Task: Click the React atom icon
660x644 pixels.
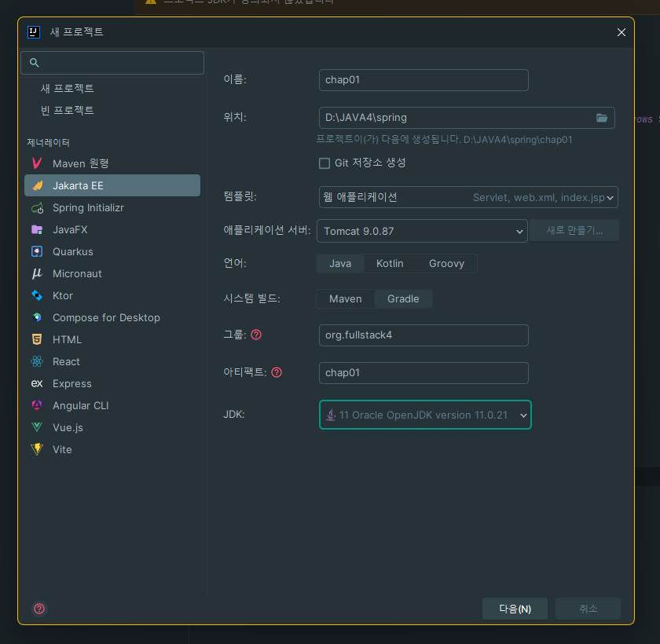Action: click(x=37, y=362)
